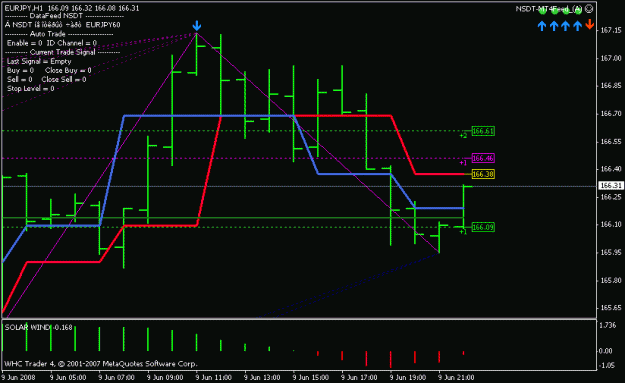Click the expert advisor smiley face icon
Screen dimensions: 625x383
(589, 8)
